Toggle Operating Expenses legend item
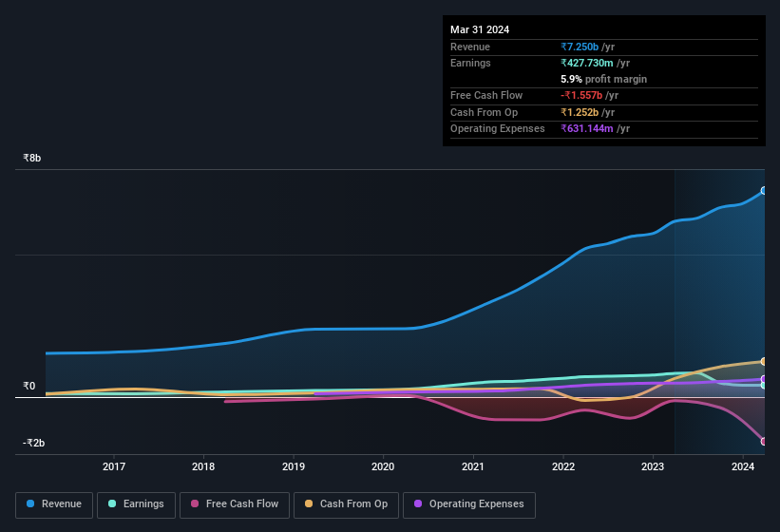The height and width of the screenshot is (532, 780). point(468,504)
